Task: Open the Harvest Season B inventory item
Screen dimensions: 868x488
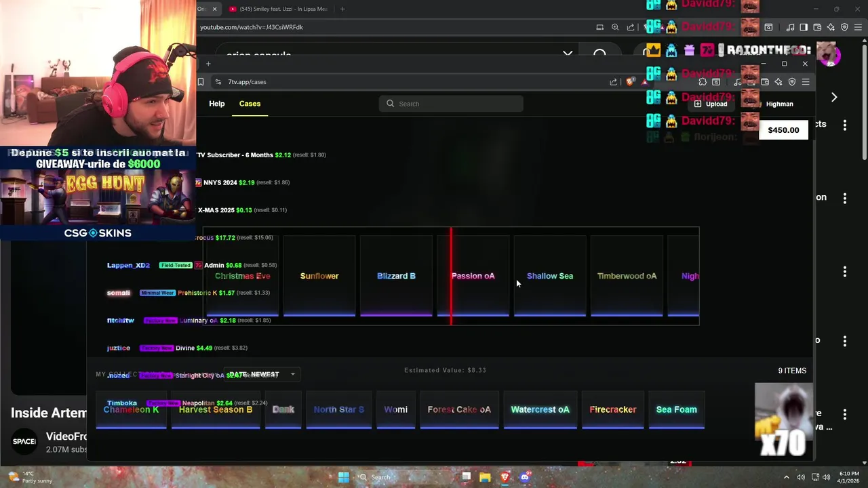Action: (216, 409)
